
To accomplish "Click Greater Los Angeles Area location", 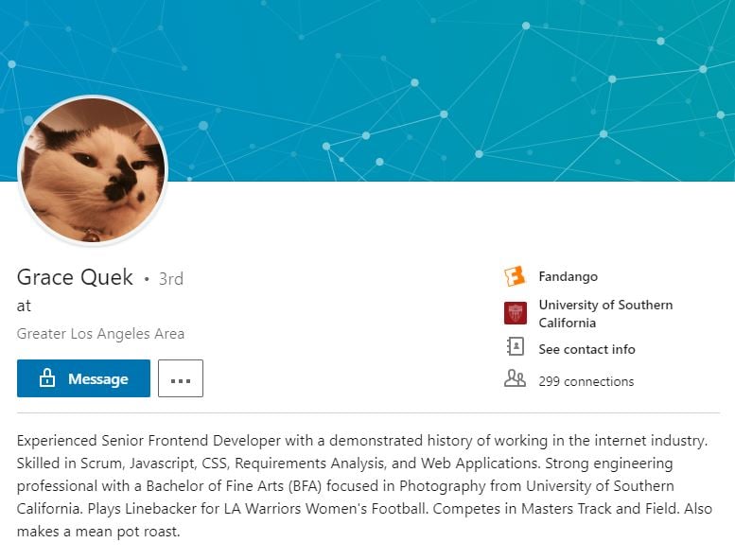I will pyautogui.click(x=100, y=333).
